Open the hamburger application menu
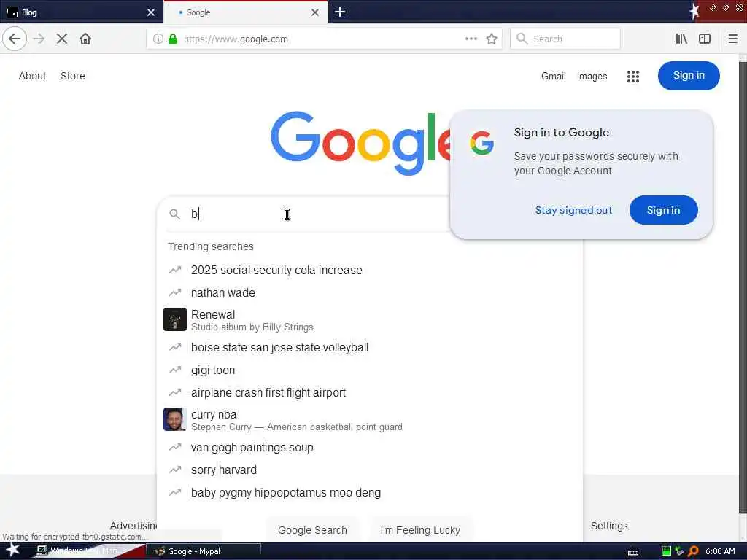Screen dimensions: 747x560 click(x=732, y=39)
